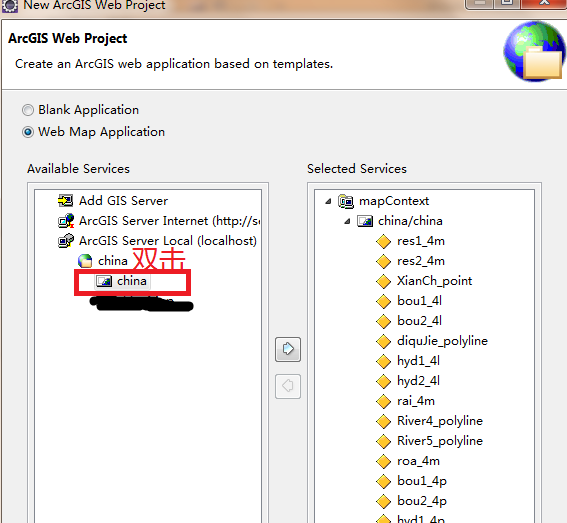Select the XianCh_point layer
The image size is (567, 523).
(x=434, y=281)
